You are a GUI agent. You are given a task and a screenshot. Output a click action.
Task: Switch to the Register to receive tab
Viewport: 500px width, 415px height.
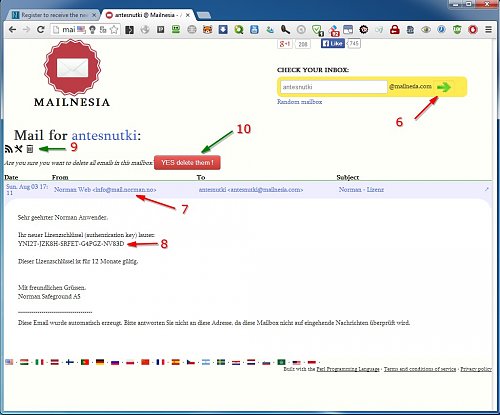[x=53, y=15]
